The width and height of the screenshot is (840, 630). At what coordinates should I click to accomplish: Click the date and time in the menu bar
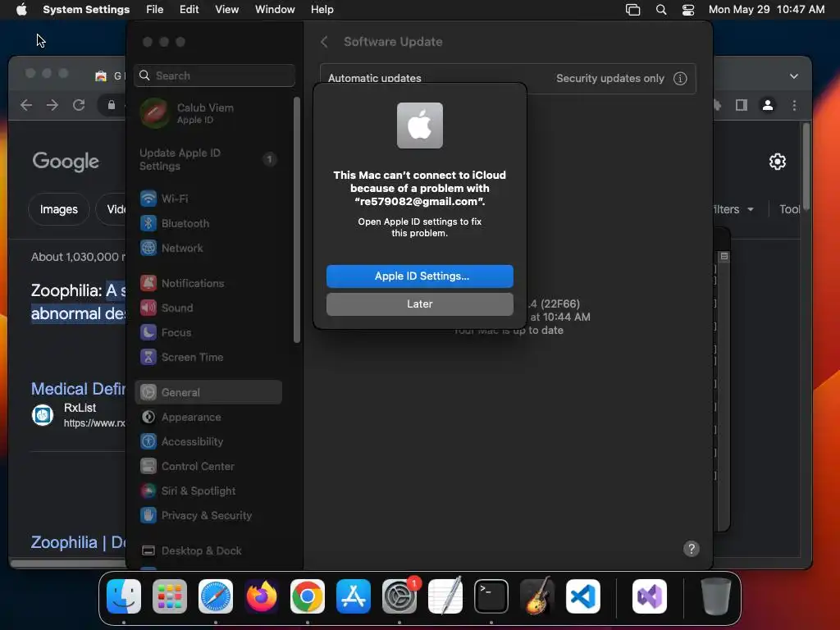(x=767, y=10)
